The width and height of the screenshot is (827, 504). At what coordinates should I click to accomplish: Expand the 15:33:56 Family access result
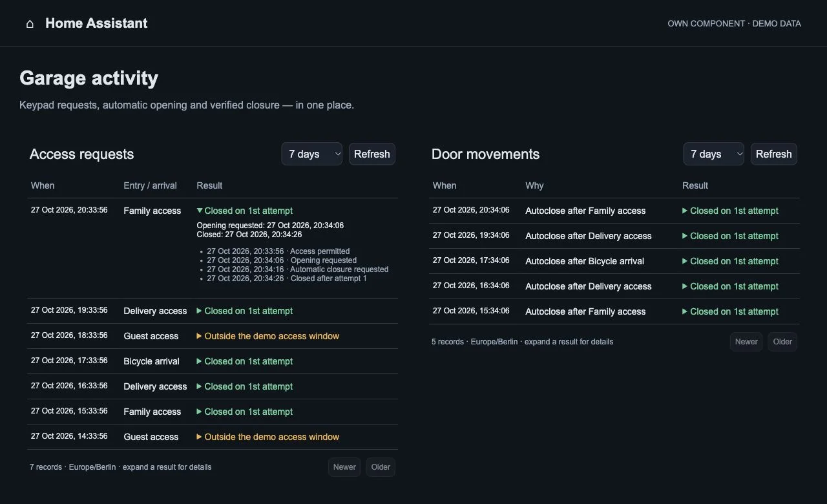pyautogui.click(x=245, y=412)
